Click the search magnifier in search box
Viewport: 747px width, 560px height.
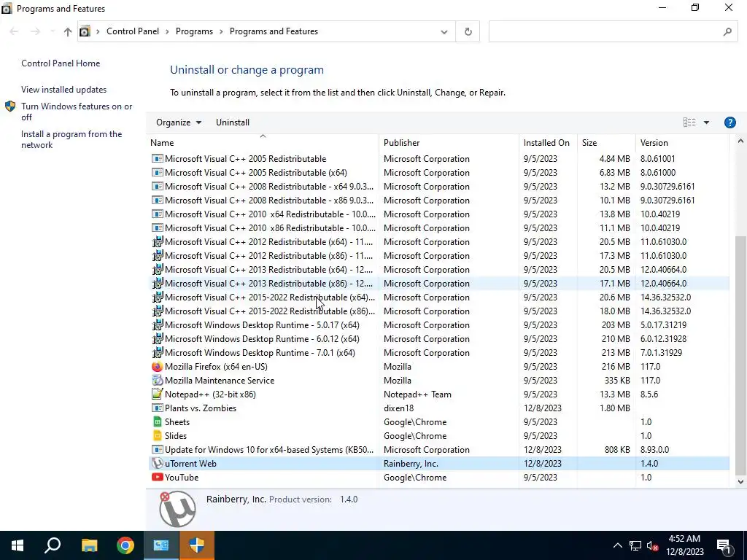pos(727,31)
